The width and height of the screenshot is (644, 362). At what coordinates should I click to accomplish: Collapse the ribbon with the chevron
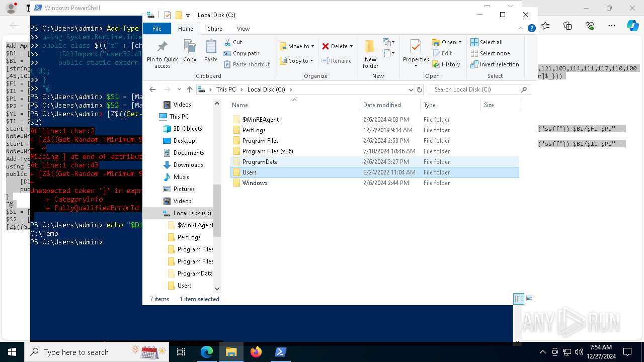[x=521, y=29]
